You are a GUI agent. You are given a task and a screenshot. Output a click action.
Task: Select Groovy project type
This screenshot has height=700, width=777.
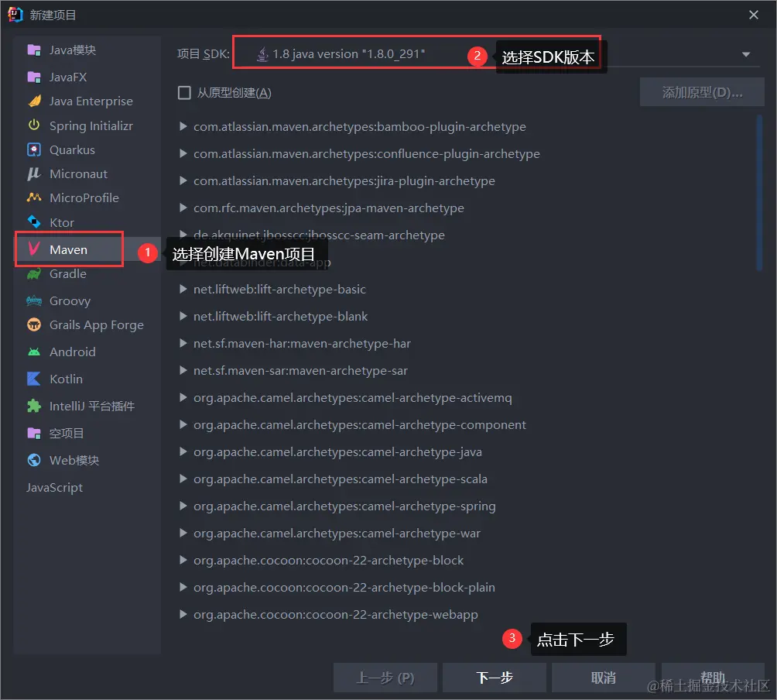click(x=87, y=300)
